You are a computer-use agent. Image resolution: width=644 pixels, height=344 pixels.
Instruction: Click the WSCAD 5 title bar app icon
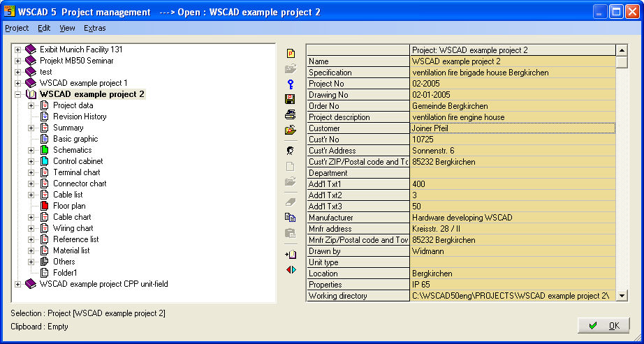[x=9, y=11]
